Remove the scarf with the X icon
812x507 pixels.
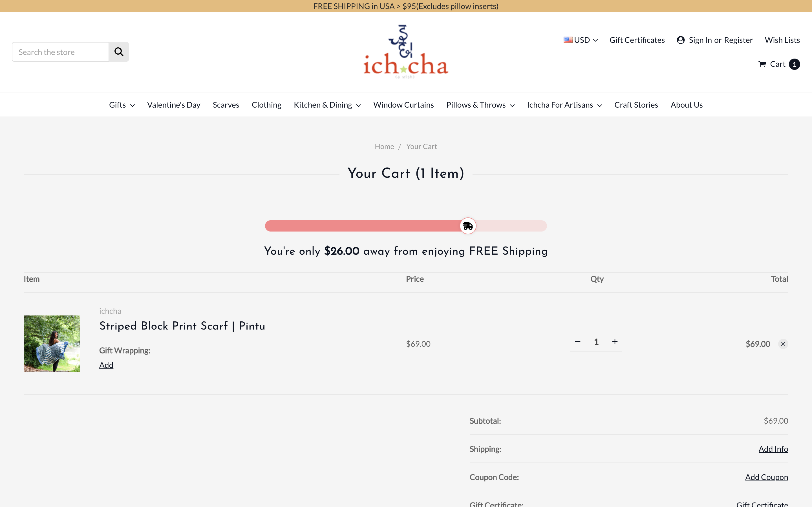(783, 344)
